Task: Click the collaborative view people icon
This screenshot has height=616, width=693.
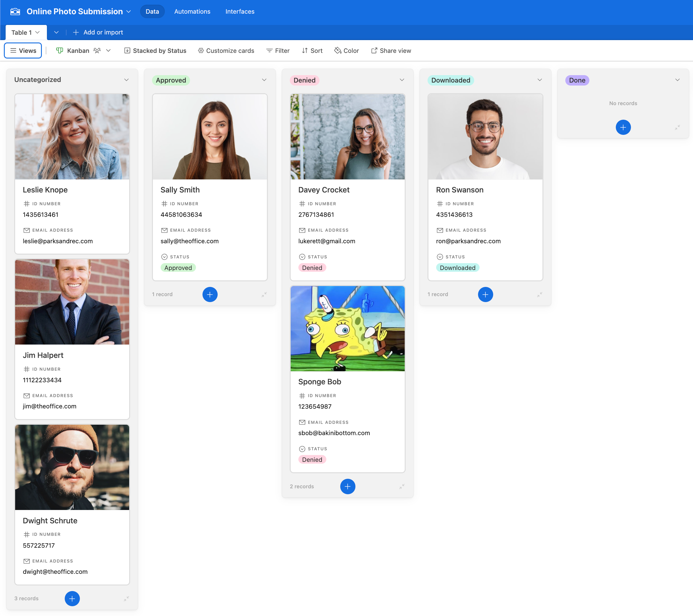Action: pyautogui.click(x=97, y=50)
